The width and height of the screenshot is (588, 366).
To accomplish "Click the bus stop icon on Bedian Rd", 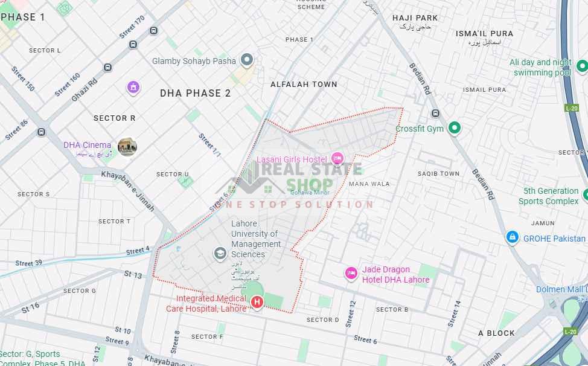I will [x=435, y=113].
